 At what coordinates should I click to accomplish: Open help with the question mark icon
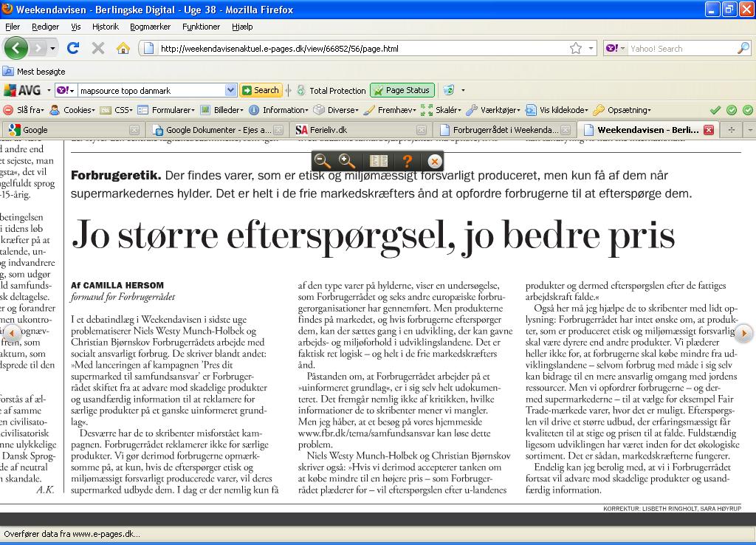[407, 161]
